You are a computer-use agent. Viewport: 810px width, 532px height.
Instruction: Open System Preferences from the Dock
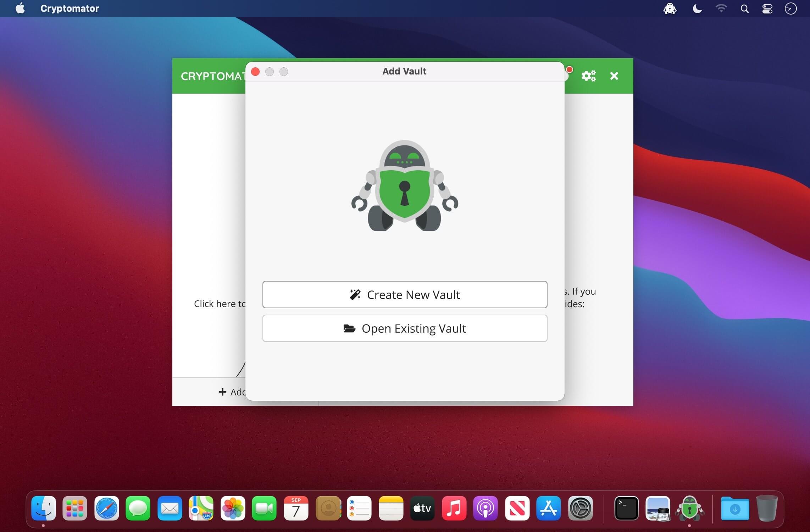pyautogui.click(x=580, y=508)
